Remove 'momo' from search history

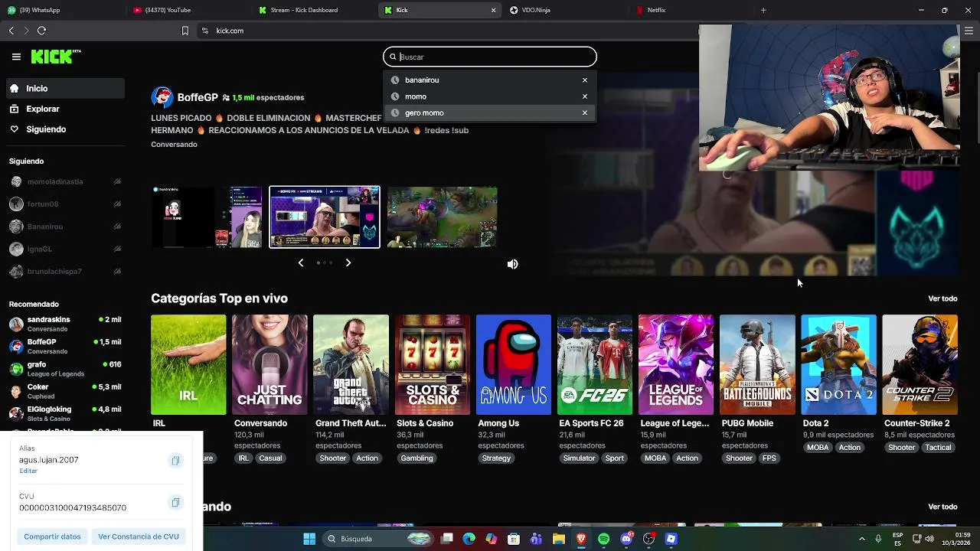point(585,96)
